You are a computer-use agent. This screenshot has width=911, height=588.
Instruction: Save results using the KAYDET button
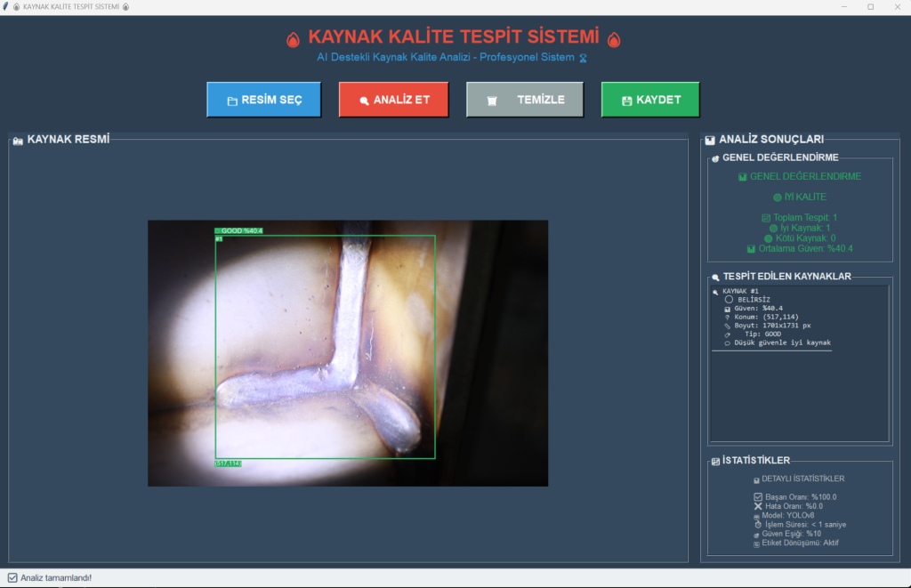(x=649, y=100)
